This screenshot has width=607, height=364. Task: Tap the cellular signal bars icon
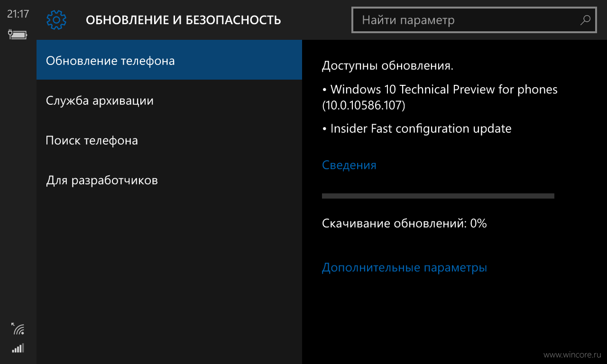18,348
